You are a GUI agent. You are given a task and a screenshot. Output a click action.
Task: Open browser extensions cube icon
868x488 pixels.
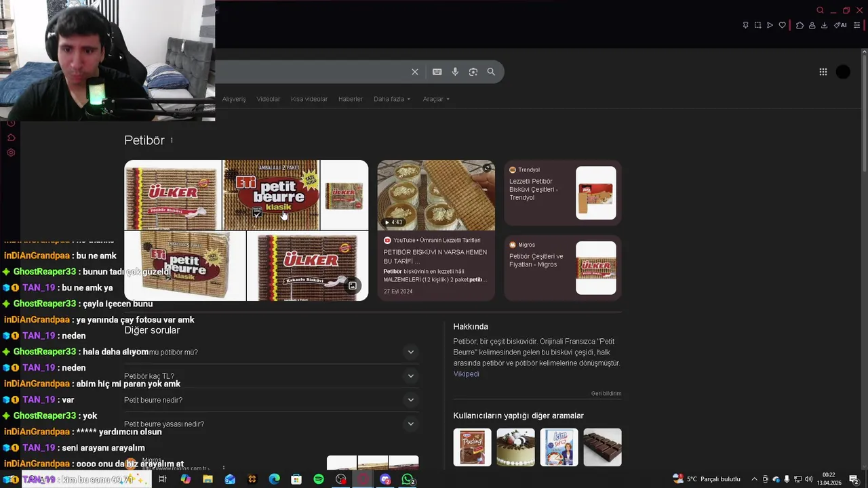[800, 25]
